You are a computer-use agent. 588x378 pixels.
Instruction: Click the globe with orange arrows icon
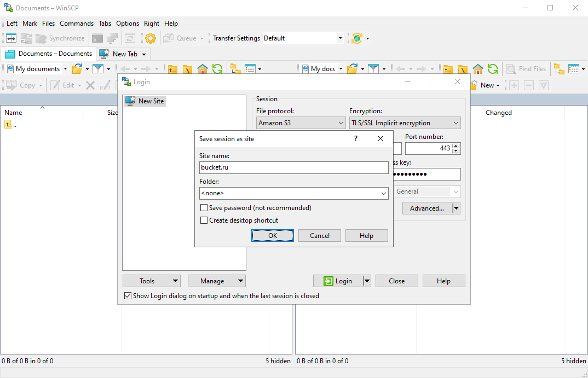357,38
